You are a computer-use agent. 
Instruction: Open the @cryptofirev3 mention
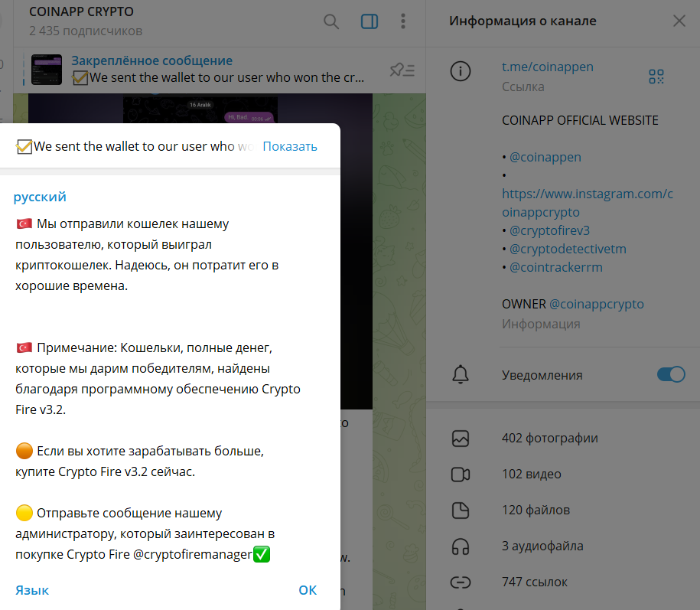(549, 230)
